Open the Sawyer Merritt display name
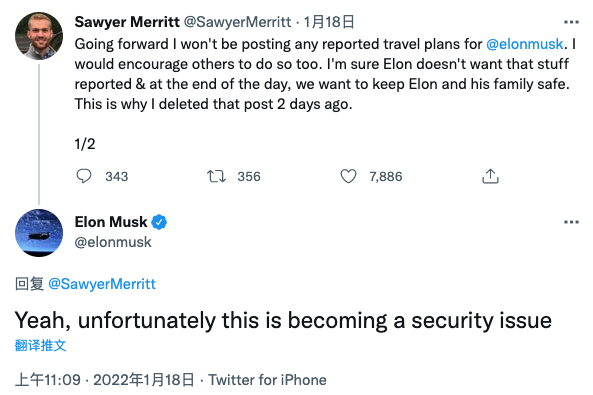Viewport: 593px width, 395px height. click(x=127, y=22)
